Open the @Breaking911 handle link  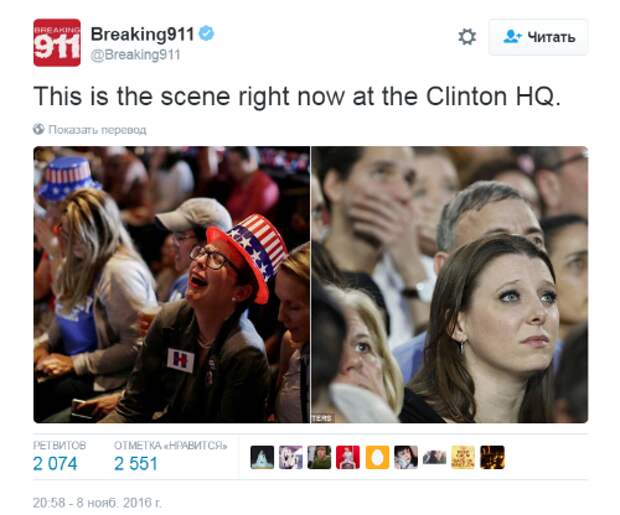[x=135, y=55]
